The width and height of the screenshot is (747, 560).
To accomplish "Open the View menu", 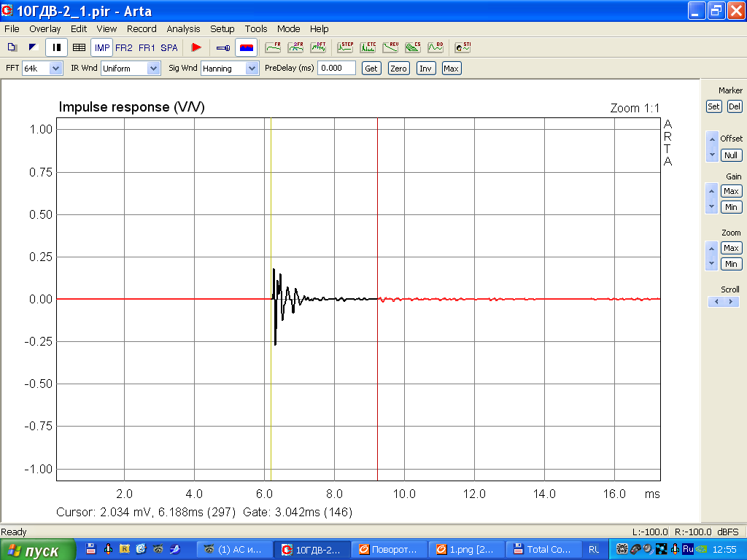I will pos(107,29).
